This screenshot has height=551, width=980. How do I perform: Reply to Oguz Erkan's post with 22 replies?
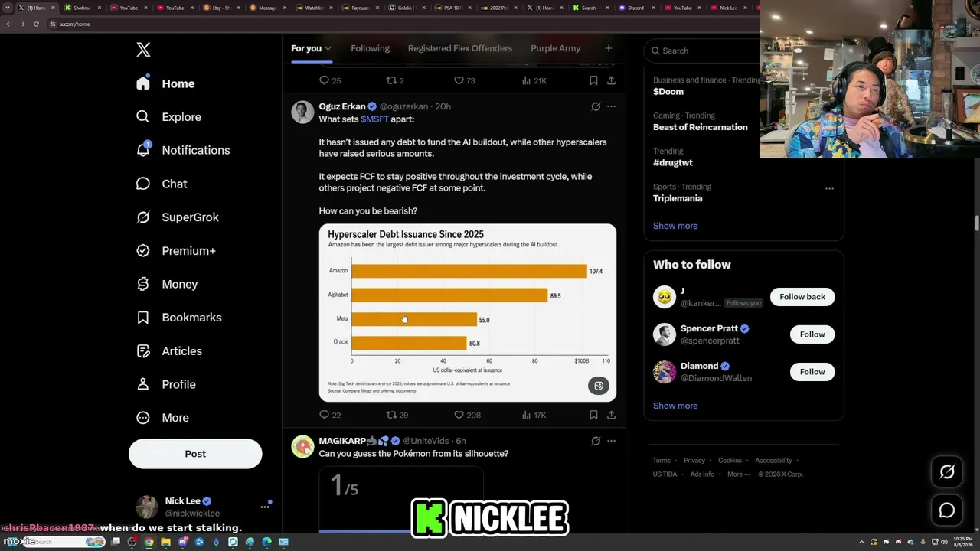pos(330,415)
